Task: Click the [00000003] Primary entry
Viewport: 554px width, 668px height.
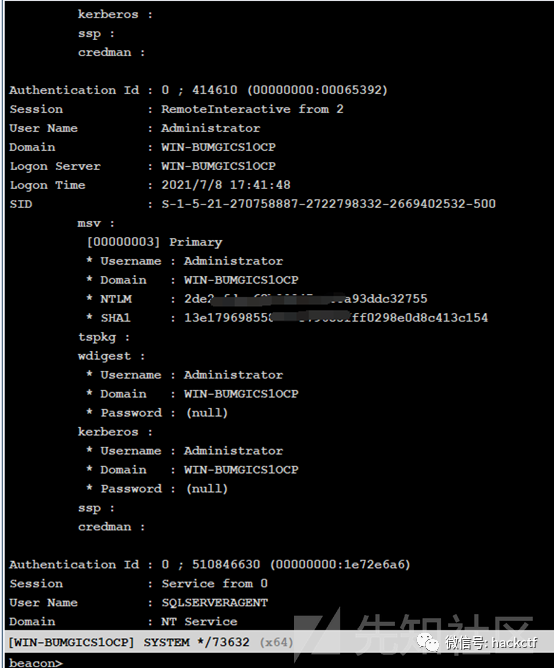Action: point(154,242)
